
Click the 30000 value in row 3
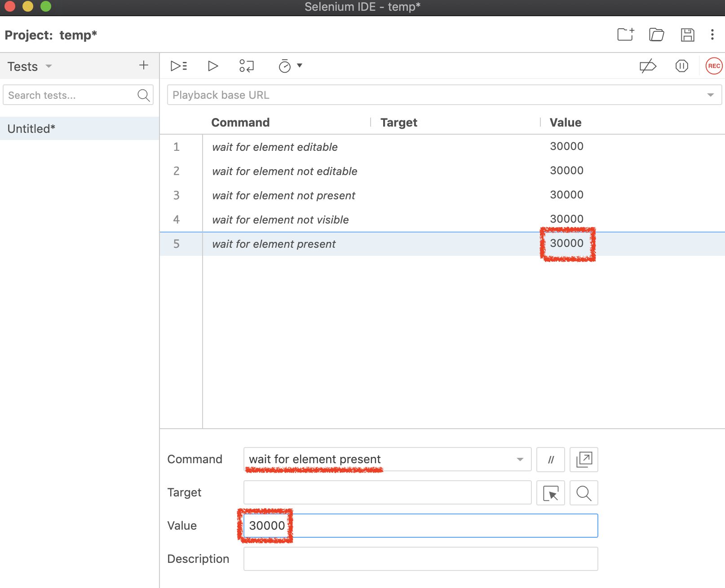point(567,195)
